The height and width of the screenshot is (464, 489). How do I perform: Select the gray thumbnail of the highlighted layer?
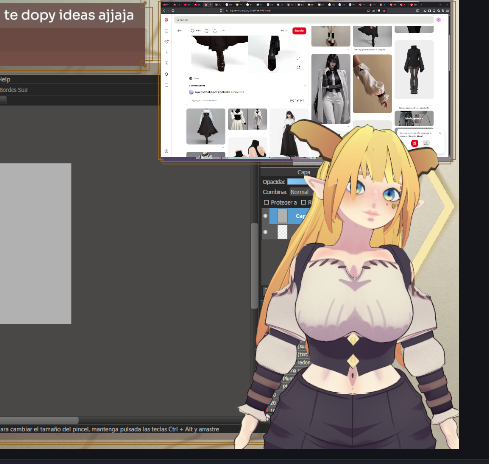pos(282,216)
